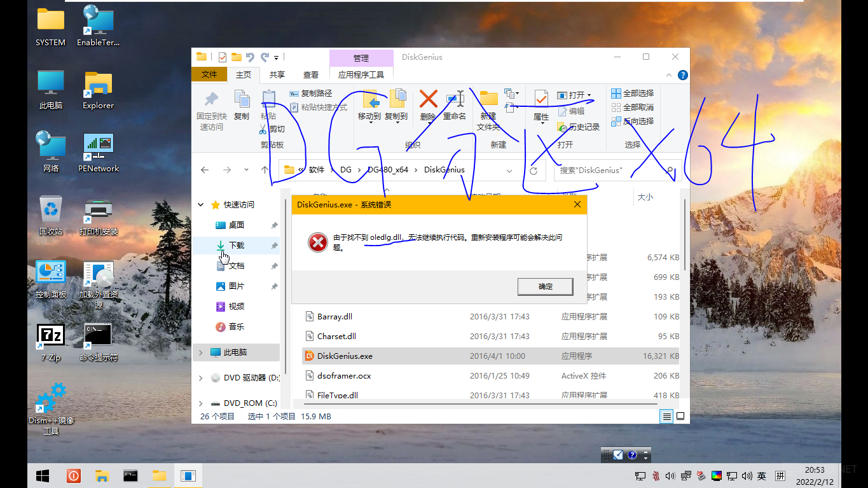Select DG480_x64 in the address breadcrumb

click(388, 170)
